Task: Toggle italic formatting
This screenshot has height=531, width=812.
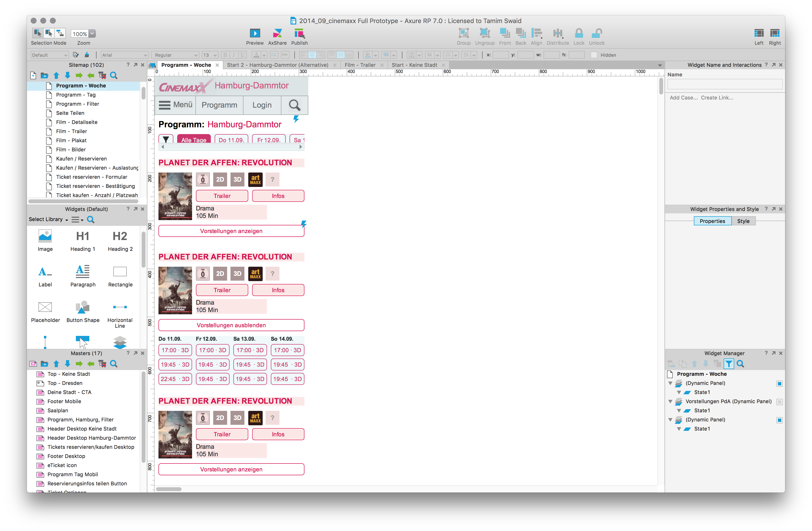Action: 234,55
